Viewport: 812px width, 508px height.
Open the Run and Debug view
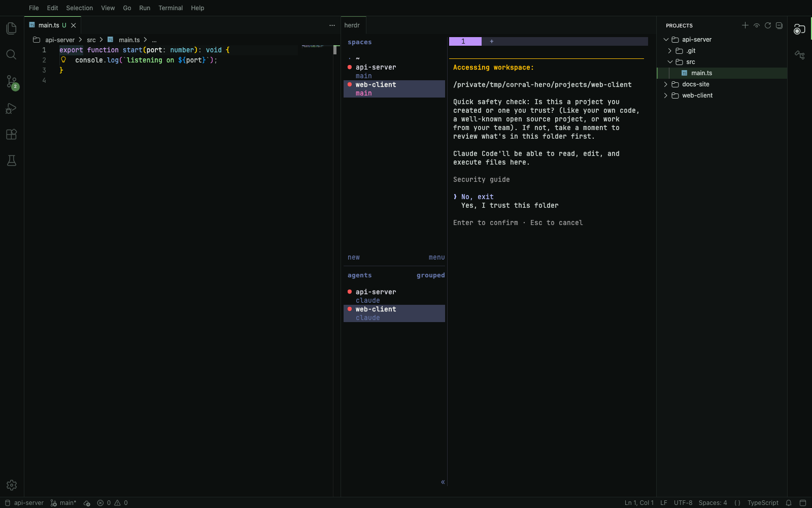tap(11, 108)
